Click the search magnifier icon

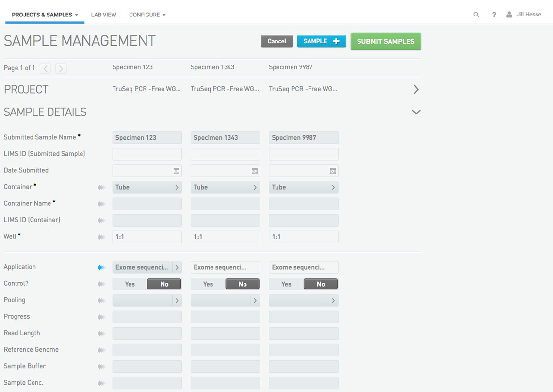(x=476, y=14)
